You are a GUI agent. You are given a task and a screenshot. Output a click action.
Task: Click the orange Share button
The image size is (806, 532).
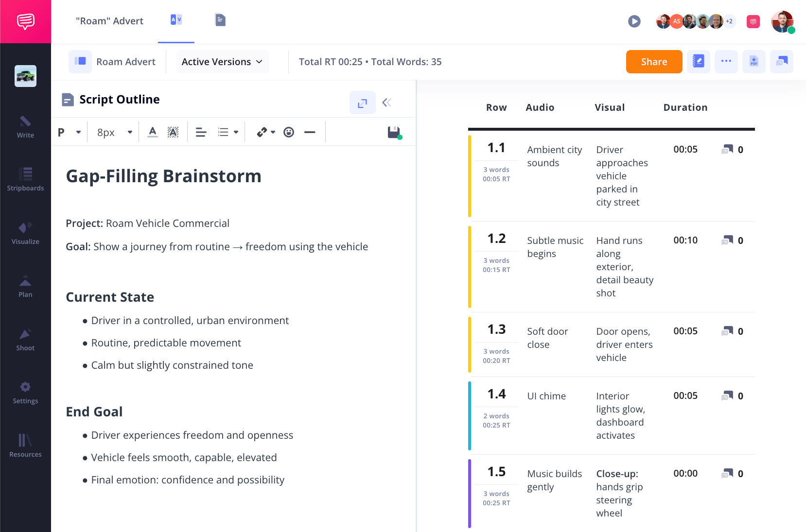point(654,62)
